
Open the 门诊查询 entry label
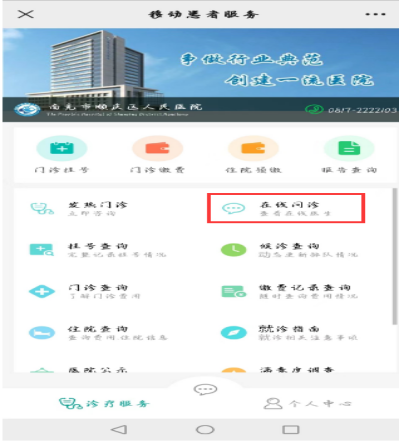coord(98,287)
